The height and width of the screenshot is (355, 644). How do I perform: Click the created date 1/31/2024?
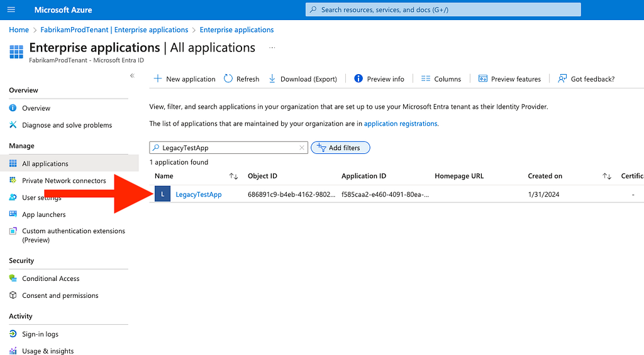coord(543,194)
